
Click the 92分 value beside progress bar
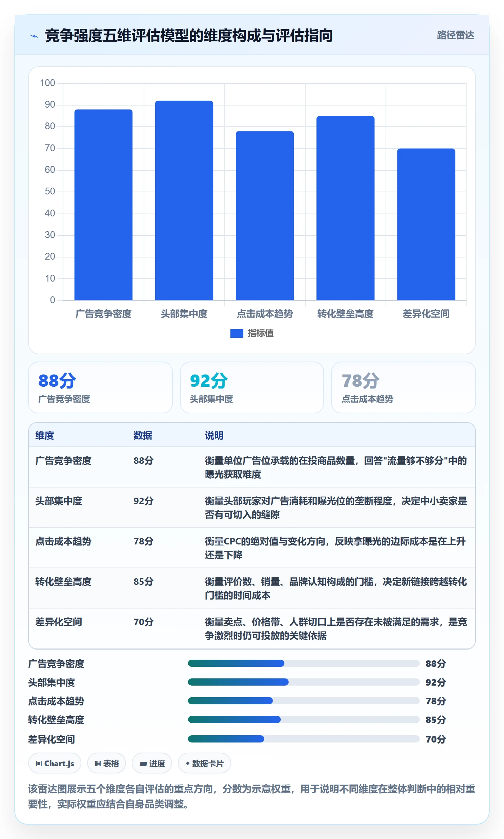pyautogui.click(x=436, y=682)
